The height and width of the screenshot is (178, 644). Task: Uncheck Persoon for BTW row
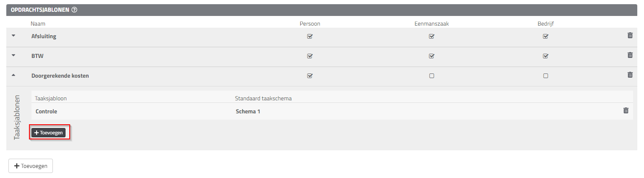(x=310, y=56)
